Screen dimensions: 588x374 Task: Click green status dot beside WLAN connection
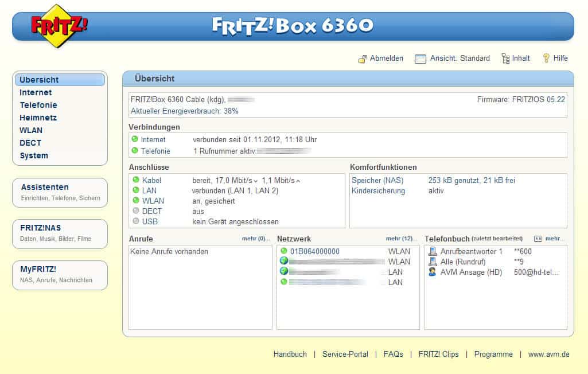pos(136,200)
